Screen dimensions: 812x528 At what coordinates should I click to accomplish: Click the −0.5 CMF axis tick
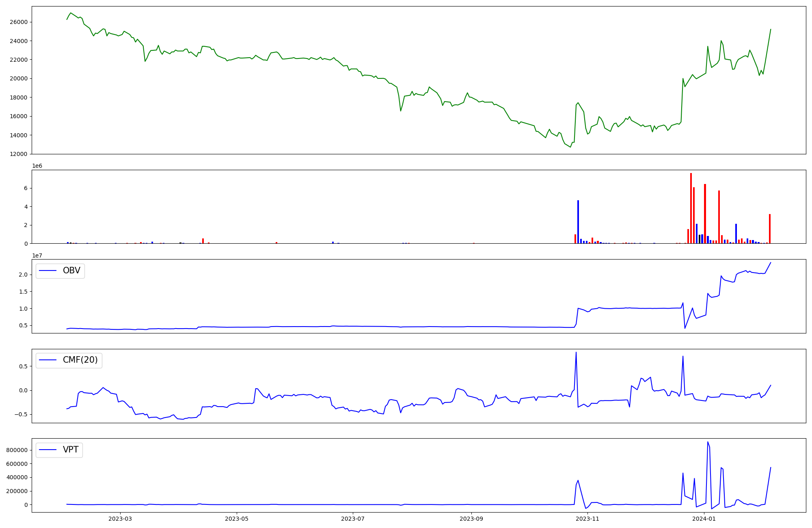point(22,414)
